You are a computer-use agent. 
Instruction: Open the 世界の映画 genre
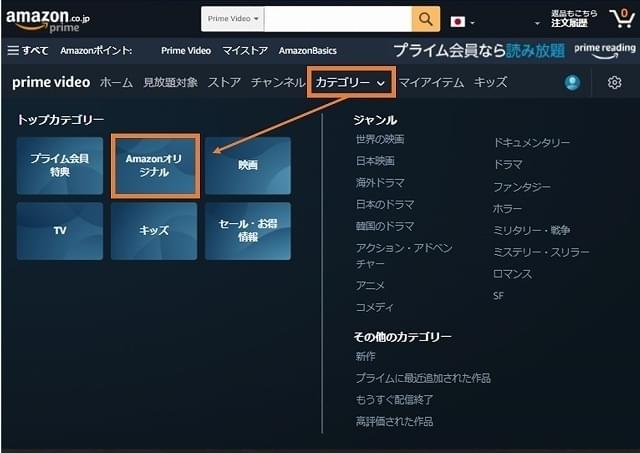tap(380, 140)
